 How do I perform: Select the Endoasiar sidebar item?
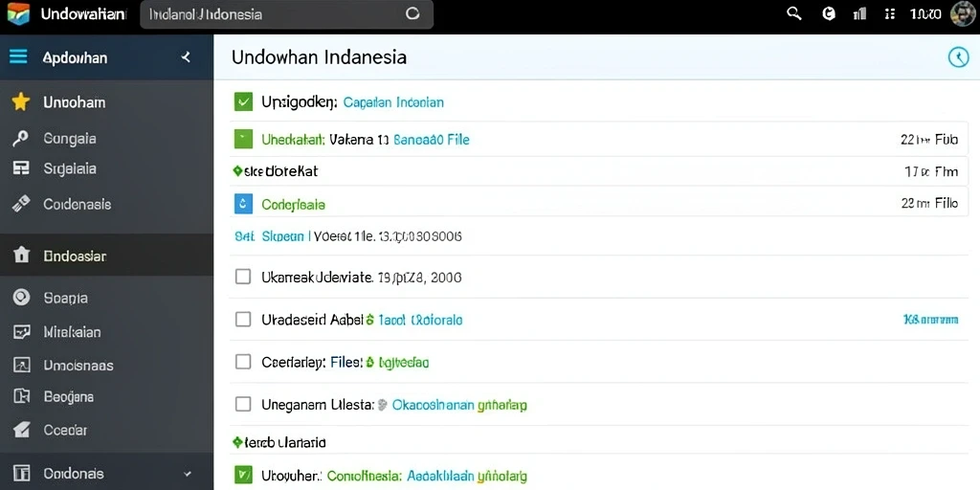point(106,255)
